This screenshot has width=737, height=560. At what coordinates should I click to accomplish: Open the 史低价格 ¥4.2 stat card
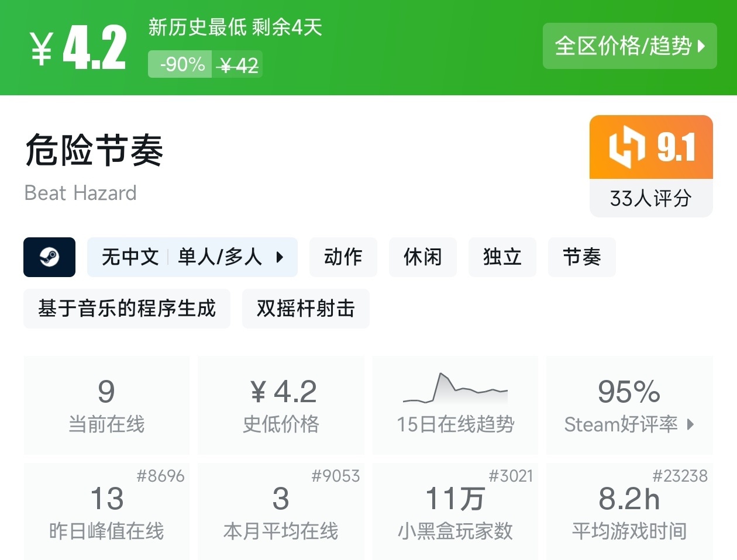coord(281,405)
